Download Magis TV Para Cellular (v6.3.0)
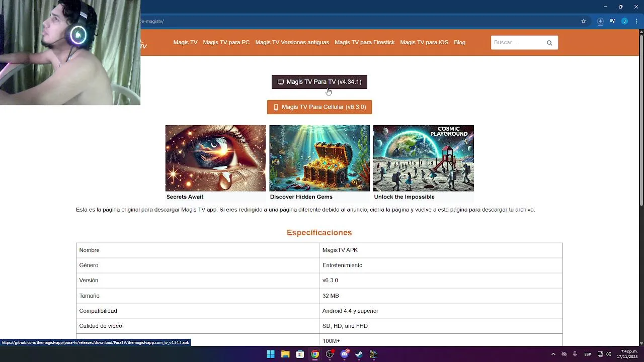The image size is (644, 362). tap(319, 107)
